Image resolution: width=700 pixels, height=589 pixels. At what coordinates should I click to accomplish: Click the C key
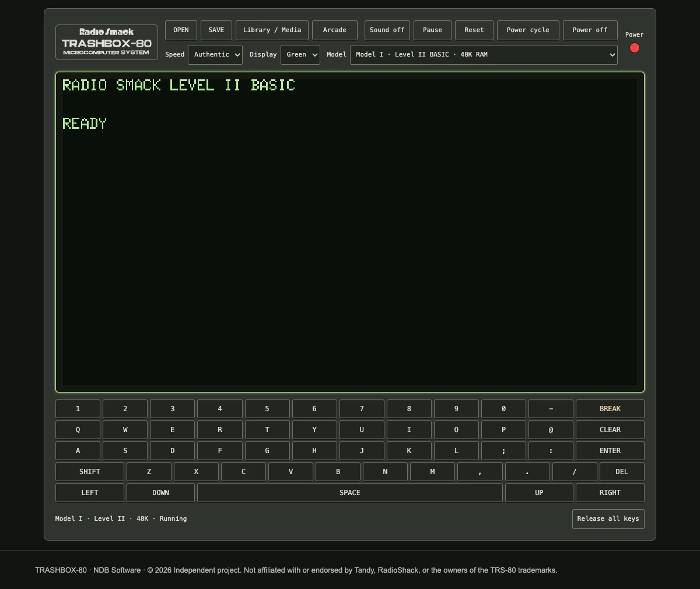pyautogui.click(x=243, y=472)
